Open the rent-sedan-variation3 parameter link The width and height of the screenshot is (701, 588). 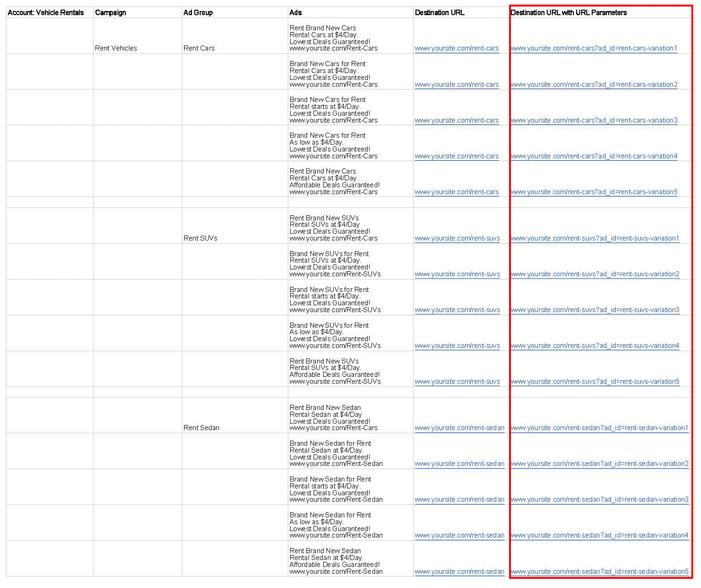pos(600,499)
